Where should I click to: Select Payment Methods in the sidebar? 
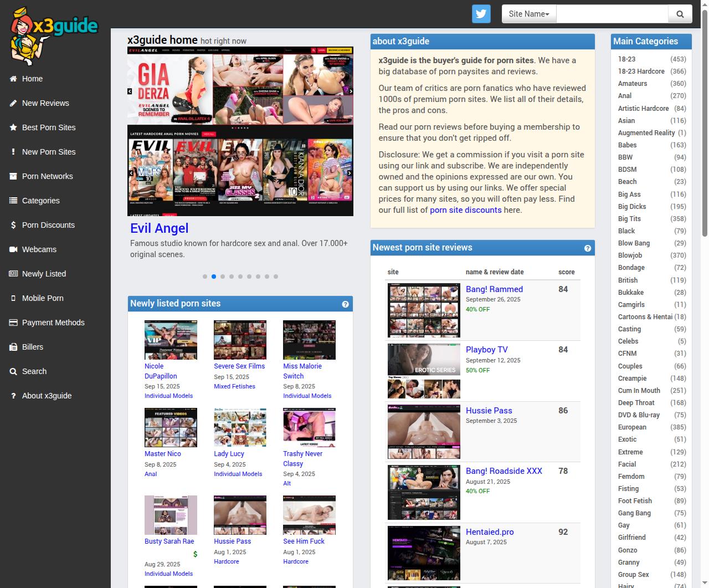[x=53, y=323]
